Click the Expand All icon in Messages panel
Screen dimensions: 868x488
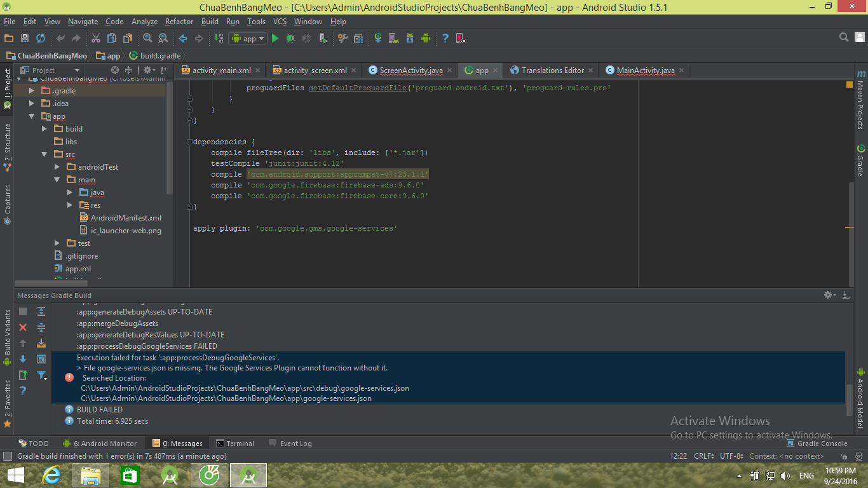coord(41,311)
